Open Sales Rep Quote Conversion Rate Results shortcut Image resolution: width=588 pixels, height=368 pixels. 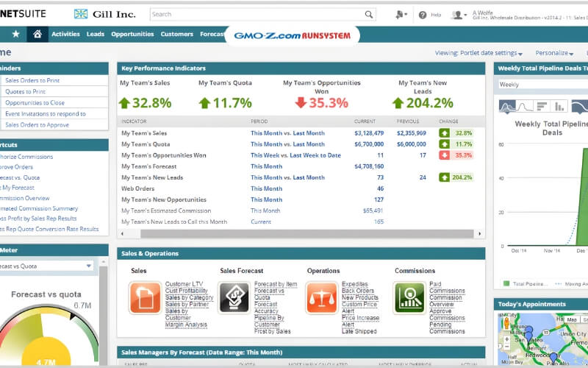[x=49, y=229]
